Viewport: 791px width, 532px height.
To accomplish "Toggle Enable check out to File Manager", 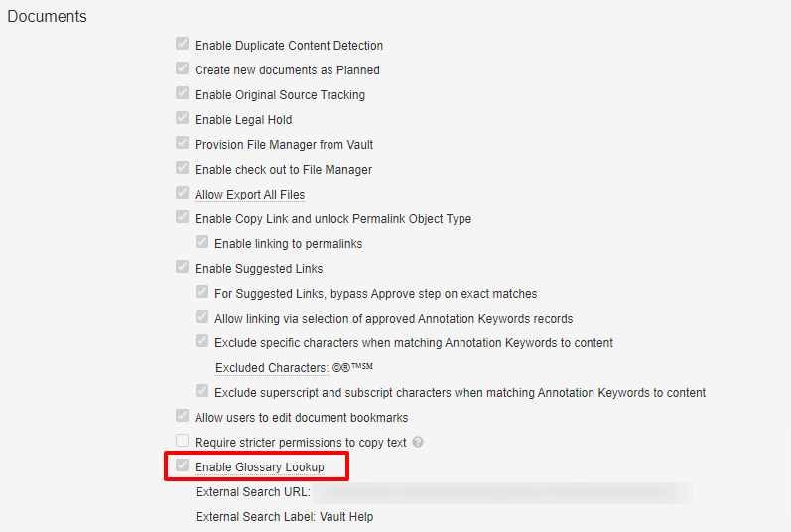I will (x=182, y=169).
